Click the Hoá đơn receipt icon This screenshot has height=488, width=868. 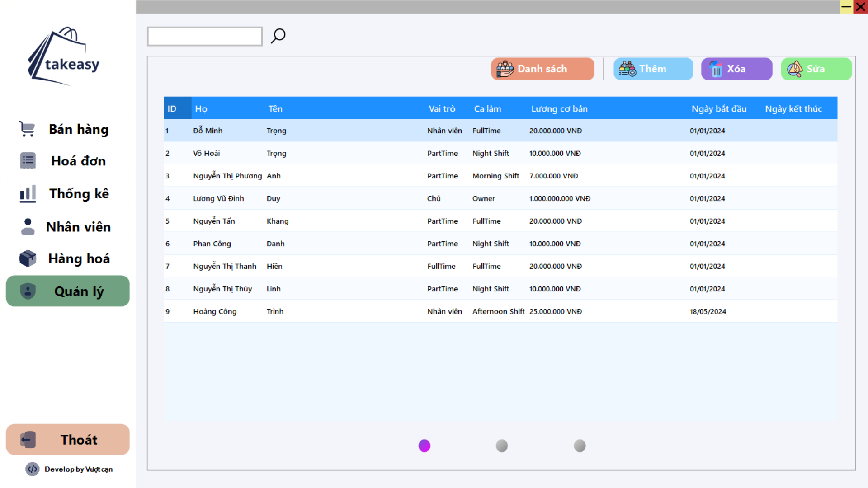(x=28, y=161)
